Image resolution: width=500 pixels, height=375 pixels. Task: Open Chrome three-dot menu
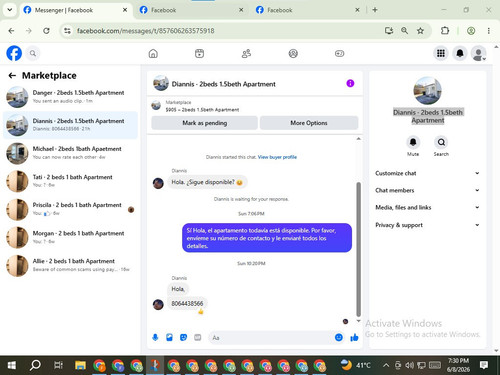[488, 31]
